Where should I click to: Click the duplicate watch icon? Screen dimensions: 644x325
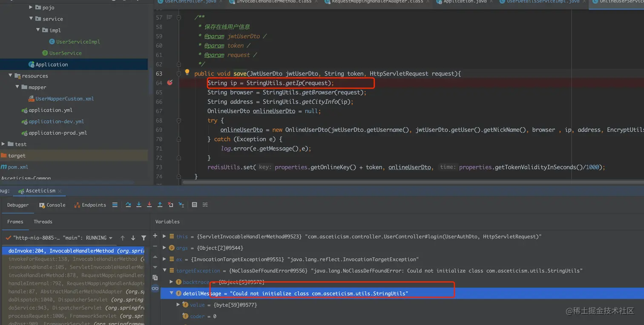(155, 278)
